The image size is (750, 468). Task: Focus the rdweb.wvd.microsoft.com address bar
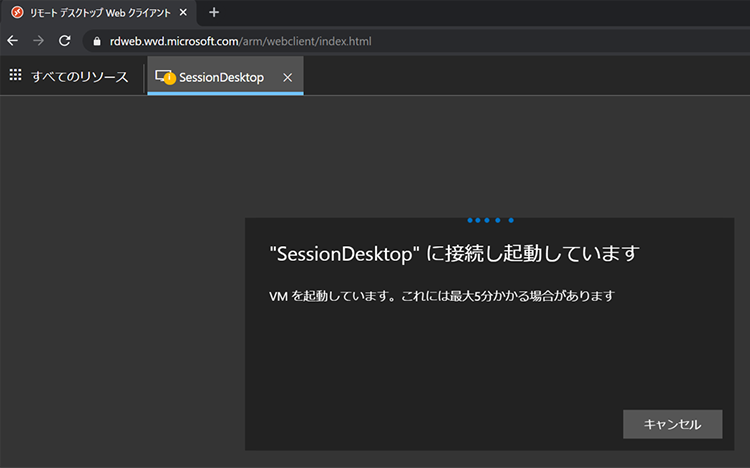point(400,41)
